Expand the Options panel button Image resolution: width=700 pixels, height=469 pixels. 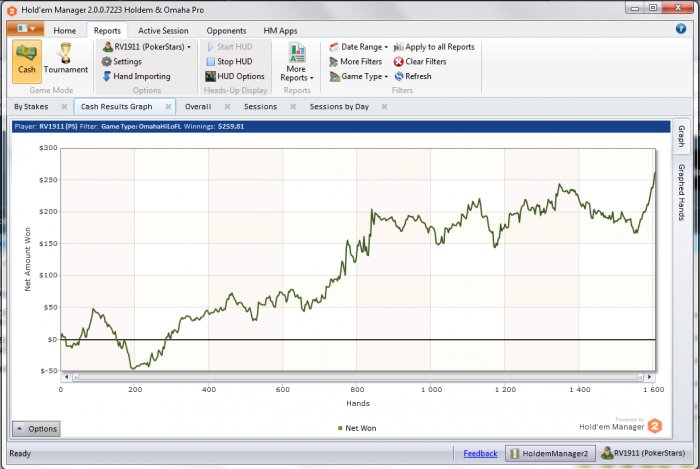pyautogui.click(x=36, y=429)
